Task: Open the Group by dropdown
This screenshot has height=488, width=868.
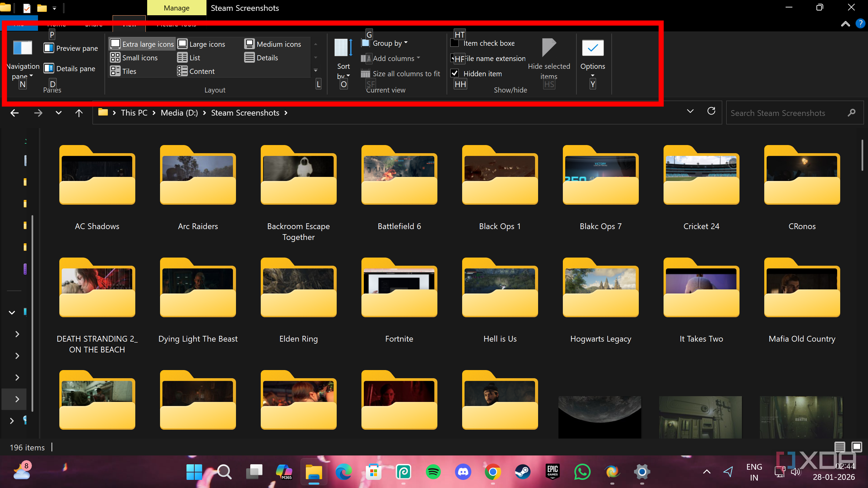Action: click(384, 43)
